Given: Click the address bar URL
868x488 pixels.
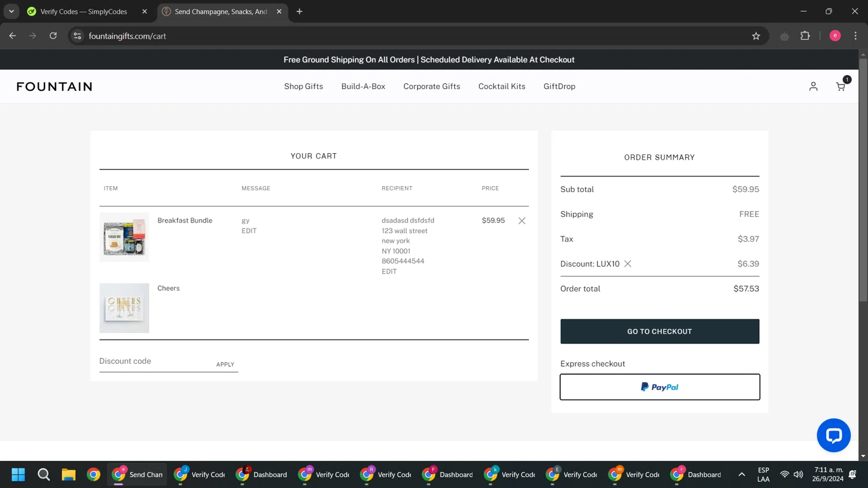Looking at the screenshot, I should pos(127,36).
